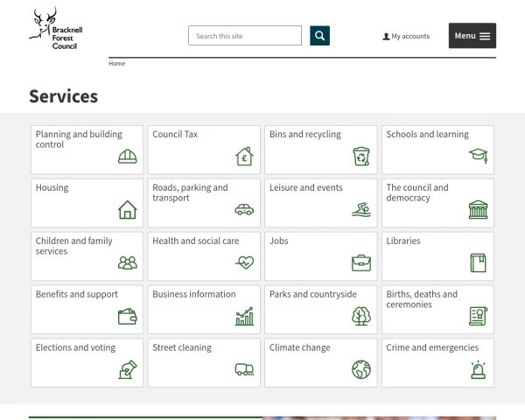Click the hard hat planning icon
This screenshot has width=525, height=420.
click(128, 157)
